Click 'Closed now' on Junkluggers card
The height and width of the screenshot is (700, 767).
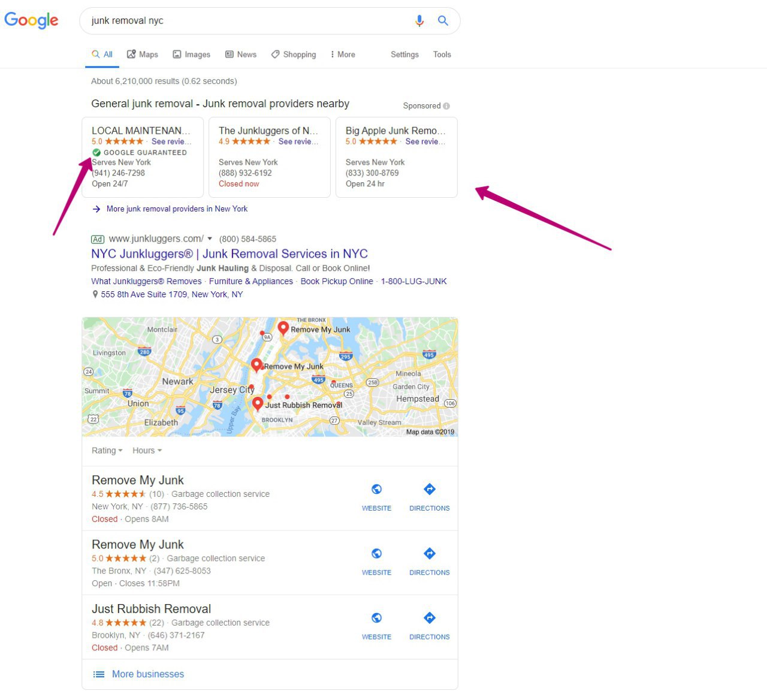click(x=239, y=184)
